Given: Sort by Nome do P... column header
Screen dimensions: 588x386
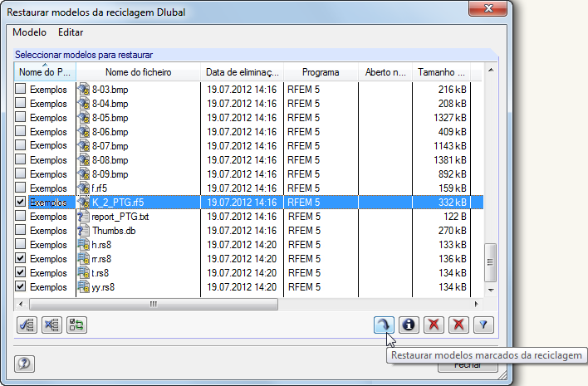Looking at the screenshot, I should (x=45, y=71).
